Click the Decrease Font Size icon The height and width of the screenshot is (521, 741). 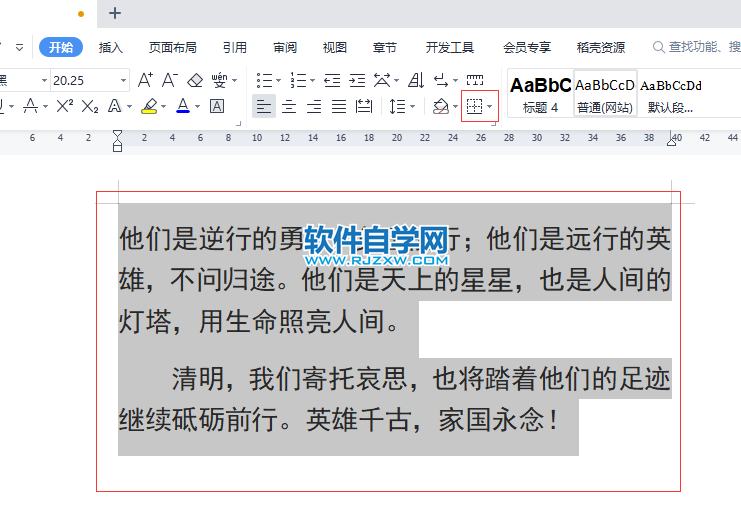pyautogui.click(x=170, y=80)
